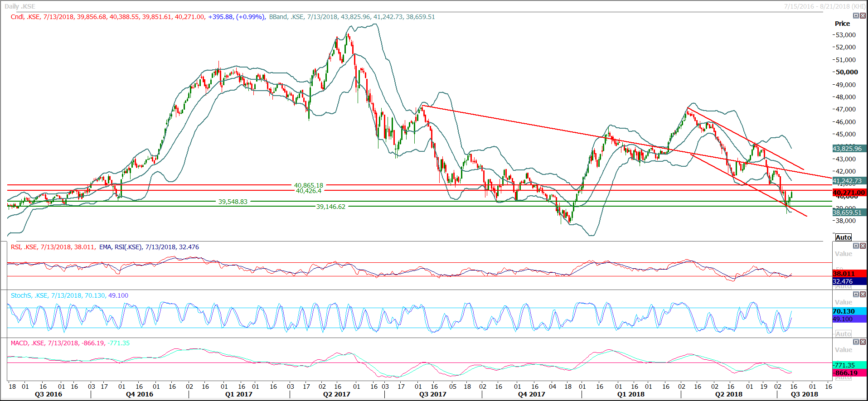The width and height of the screenshot is (868, 401).
Task: Maximize the StochS indicator pane
Action: (x=856, y=295)
